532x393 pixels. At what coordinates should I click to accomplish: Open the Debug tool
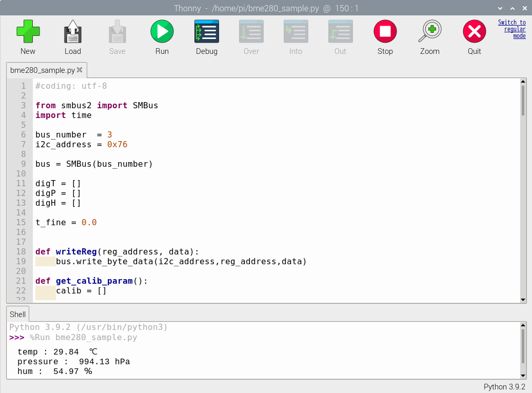(x=206, y=31)
